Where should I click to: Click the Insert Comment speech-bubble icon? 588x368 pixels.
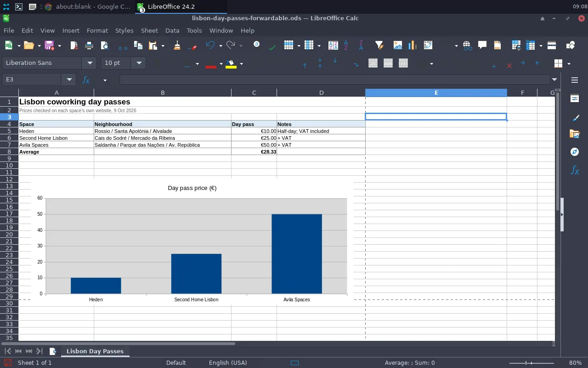(x=482, y=45)
